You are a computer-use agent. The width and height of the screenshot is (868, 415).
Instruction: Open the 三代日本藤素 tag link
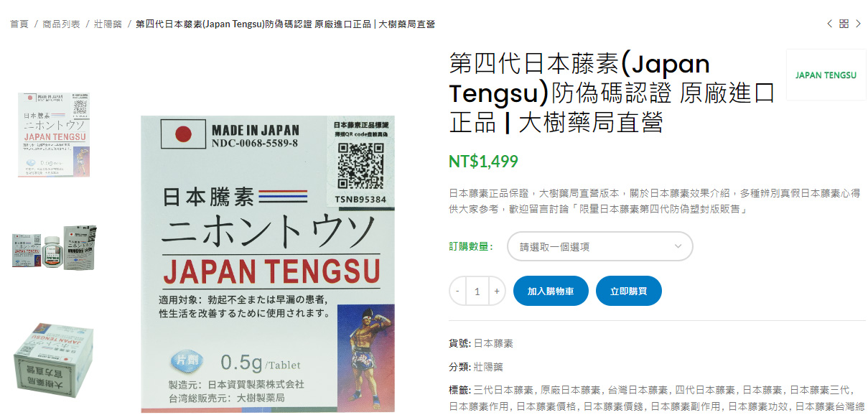(x=504, y=390)
